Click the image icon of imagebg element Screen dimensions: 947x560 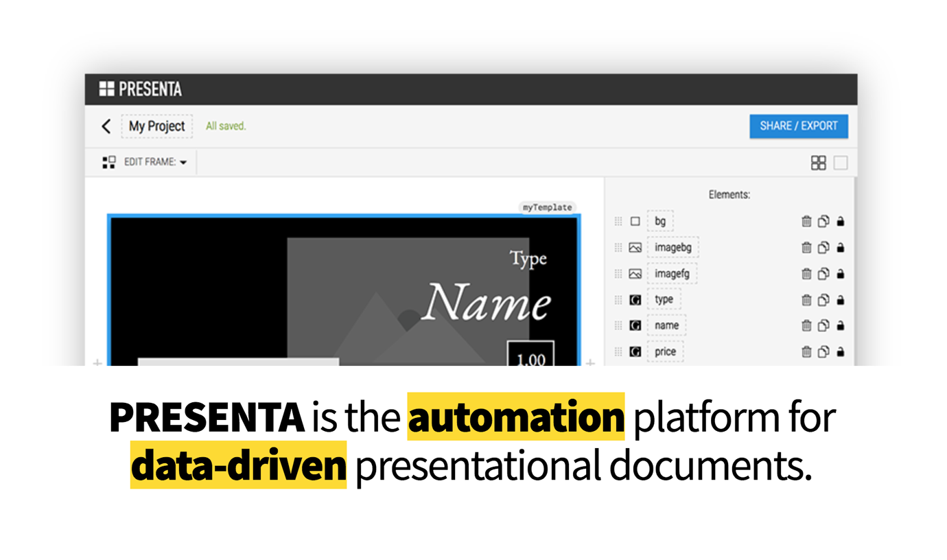pos(635,248)
